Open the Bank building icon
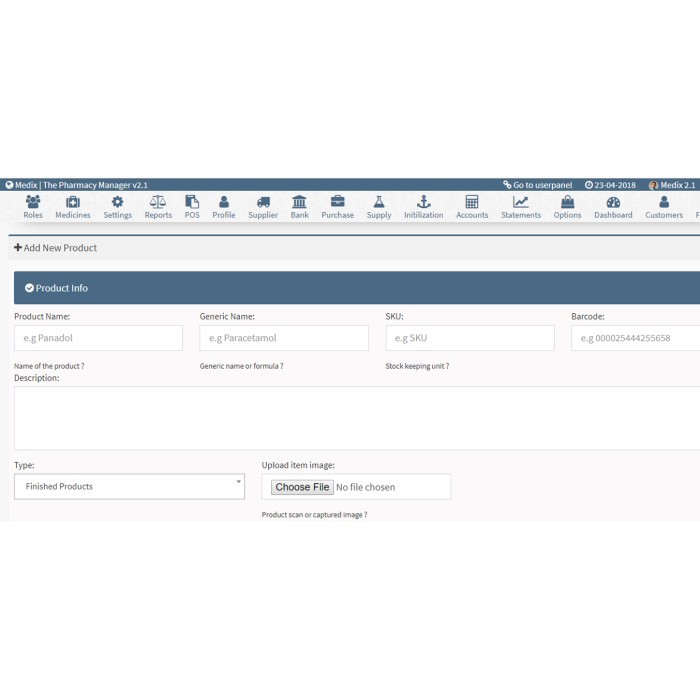 [x=299, y=202]
